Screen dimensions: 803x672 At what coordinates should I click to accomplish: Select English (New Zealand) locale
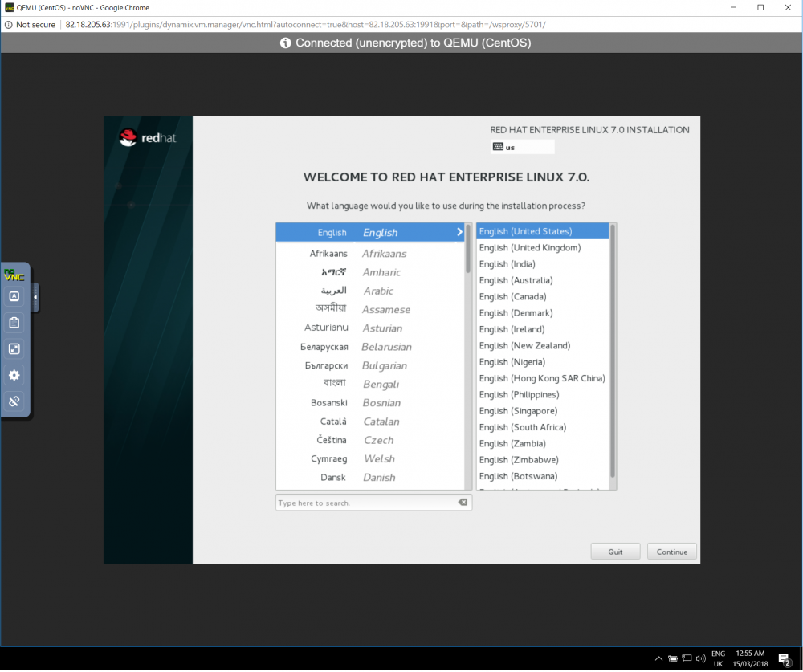tap(542, 346)
